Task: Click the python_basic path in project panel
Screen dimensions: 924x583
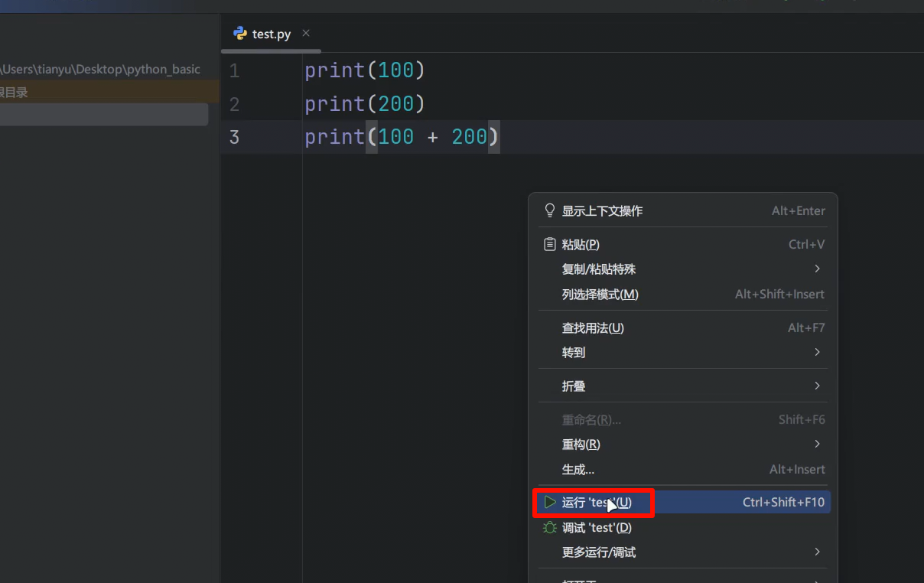Action: 100,69
